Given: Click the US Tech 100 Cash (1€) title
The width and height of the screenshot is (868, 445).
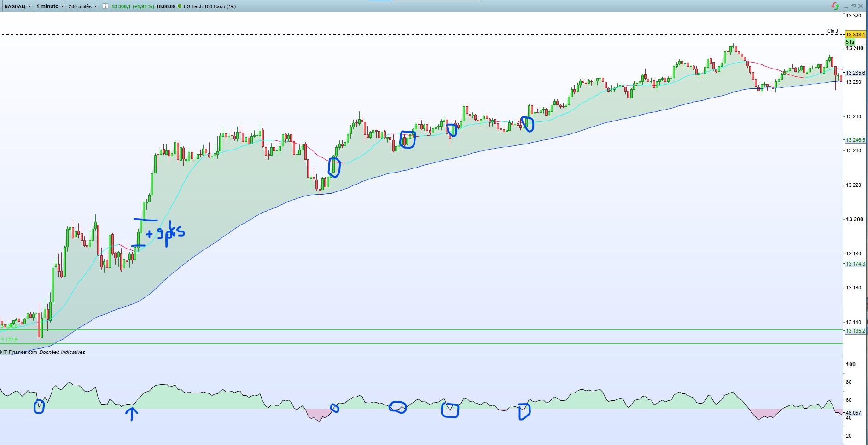Looking at the screenshot, I should 210,6.
